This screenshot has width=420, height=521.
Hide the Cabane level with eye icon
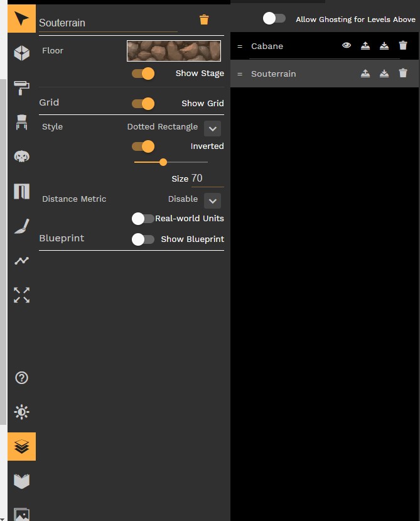[346, 46]
